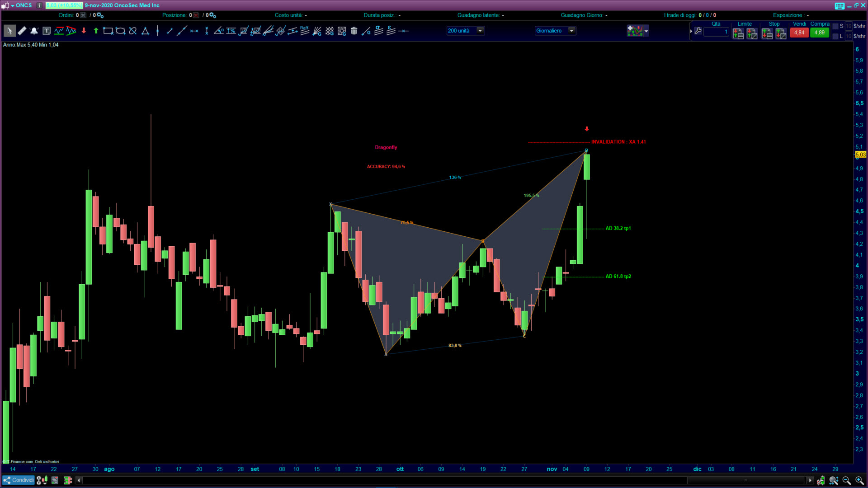Enable the L limit checkbox
This screenshot has width=868, height=488.
click(835, 36)
